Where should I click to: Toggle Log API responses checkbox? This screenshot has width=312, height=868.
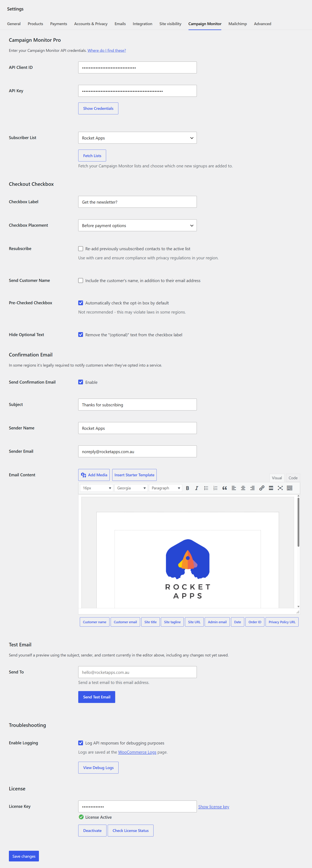click(x=81, y=743)
